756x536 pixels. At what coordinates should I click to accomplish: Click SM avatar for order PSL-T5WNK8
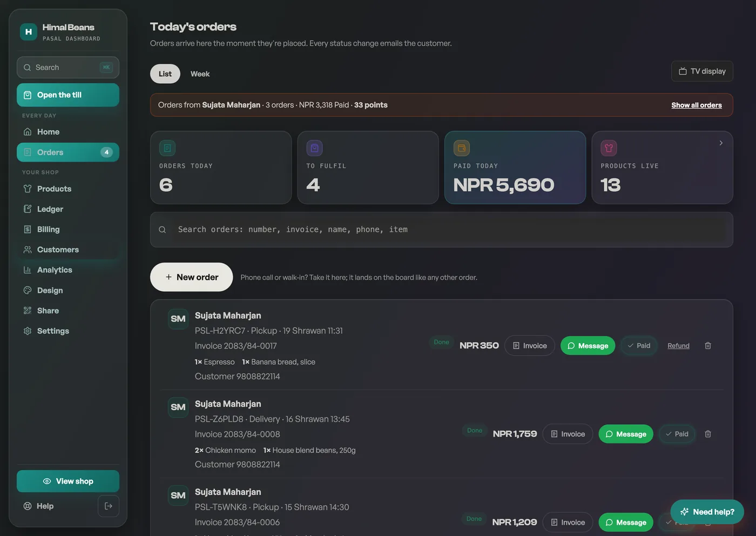pos(178,495)
